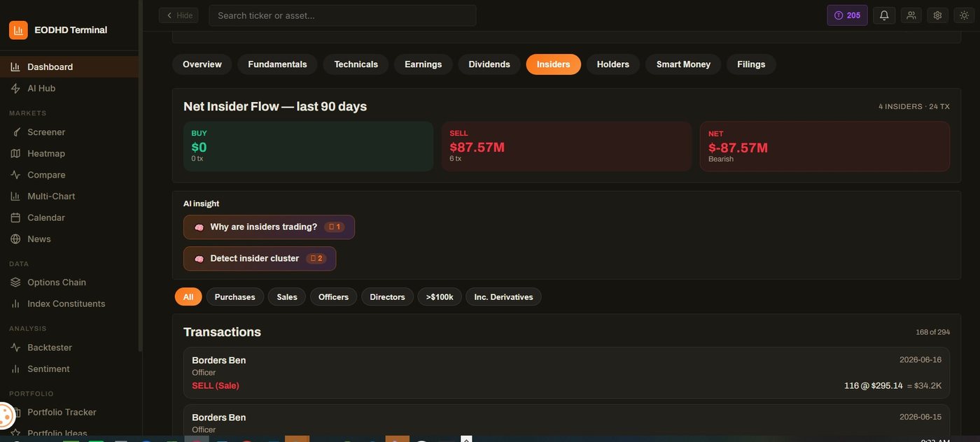Click the Compare pulse icon

15,175
